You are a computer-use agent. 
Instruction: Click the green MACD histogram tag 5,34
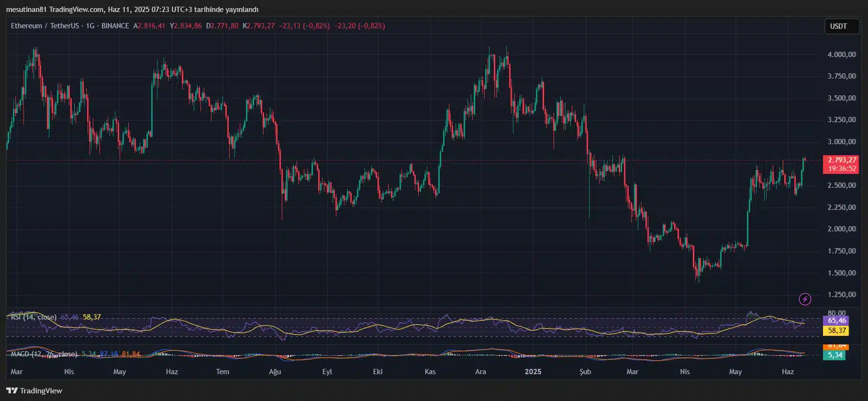(x=835, y=355)
